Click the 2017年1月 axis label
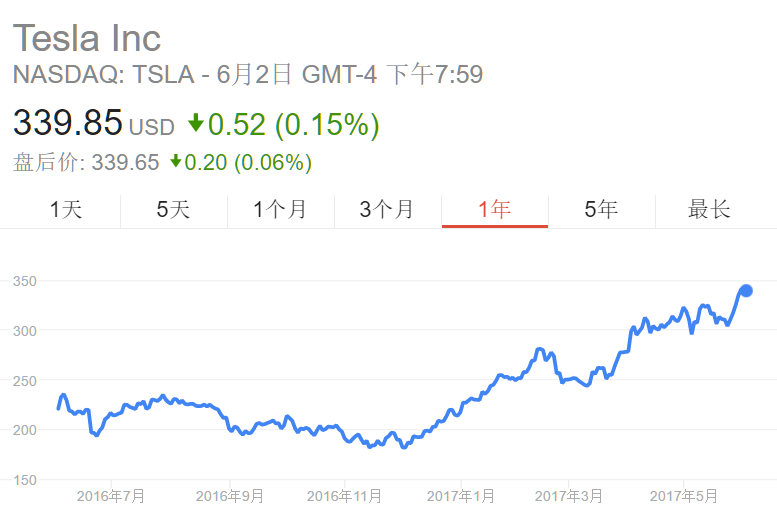 (461, 496)
